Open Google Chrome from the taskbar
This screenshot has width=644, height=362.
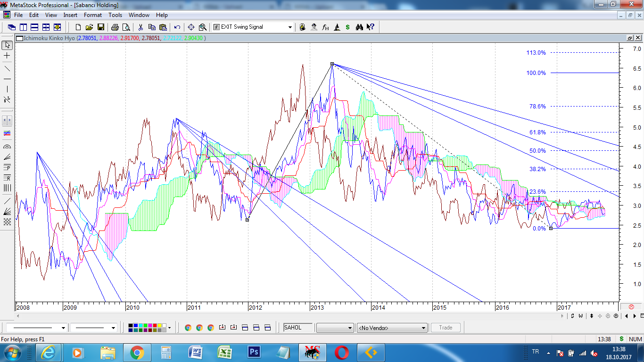[137, 353]
